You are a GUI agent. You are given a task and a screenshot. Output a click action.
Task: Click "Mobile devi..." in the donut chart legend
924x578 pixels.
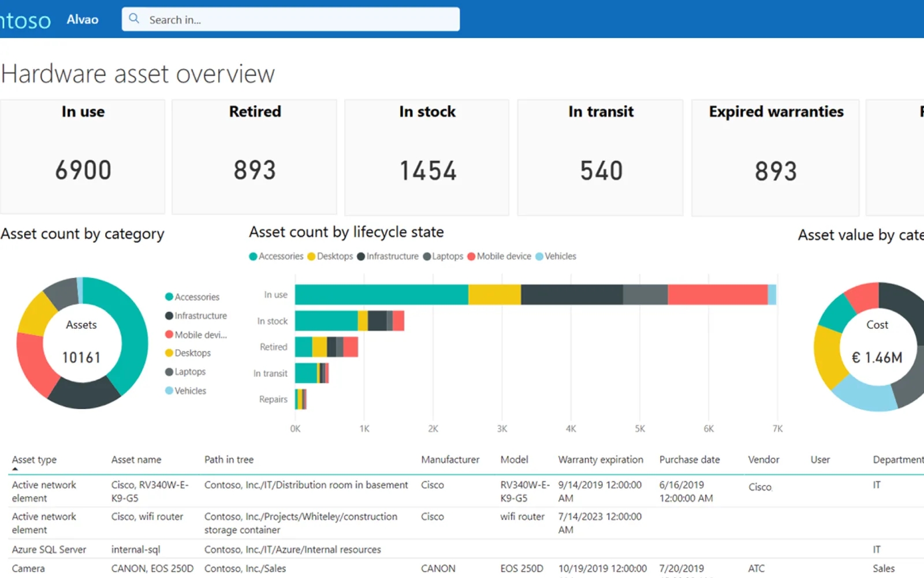(x=196, y=335)
